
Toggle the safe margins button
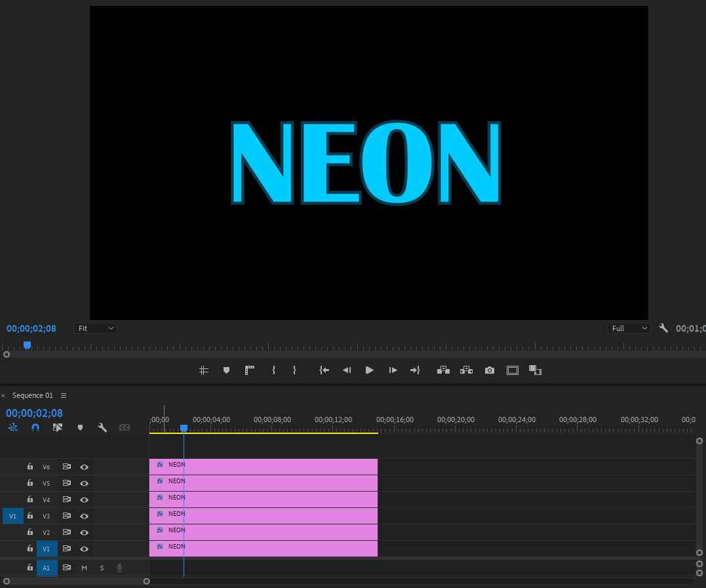click(513, 370)
